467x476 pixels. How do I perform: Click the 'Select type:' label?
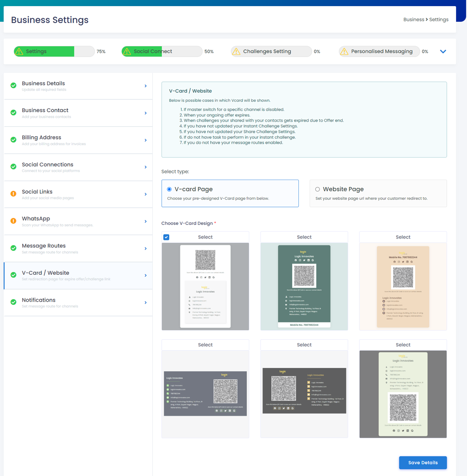pos(175,172)
